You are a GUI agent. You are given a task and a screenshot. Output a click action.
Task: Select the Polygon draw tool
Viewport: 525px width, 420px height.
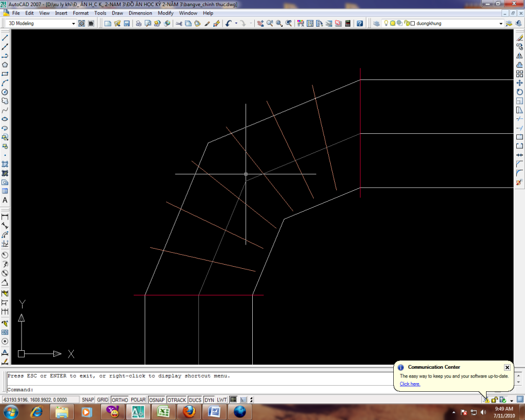(x=5, y=65)
